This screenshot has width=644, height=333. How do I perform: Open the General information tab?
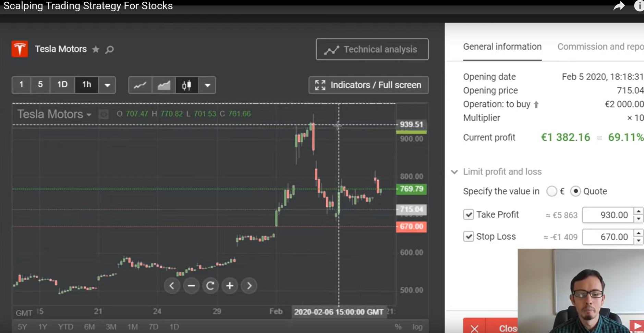click(502, 47)
